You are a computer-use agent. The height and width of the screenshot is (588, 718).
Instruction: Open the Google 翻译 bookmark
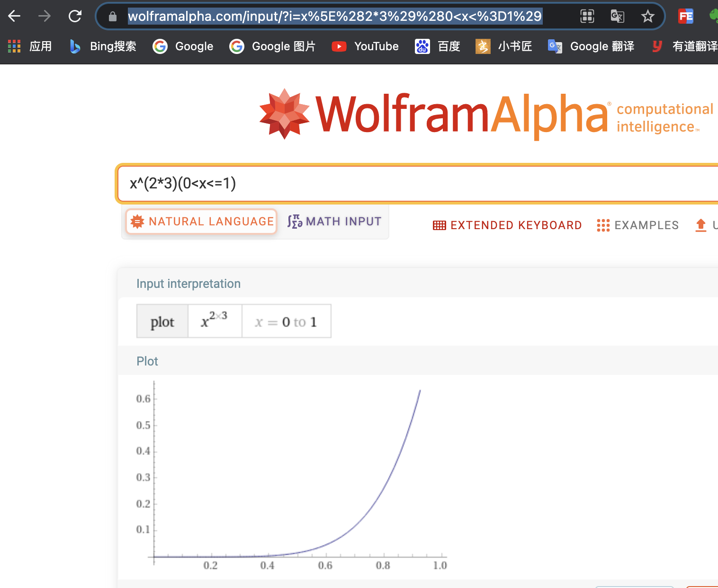click(x=591, y=46)
